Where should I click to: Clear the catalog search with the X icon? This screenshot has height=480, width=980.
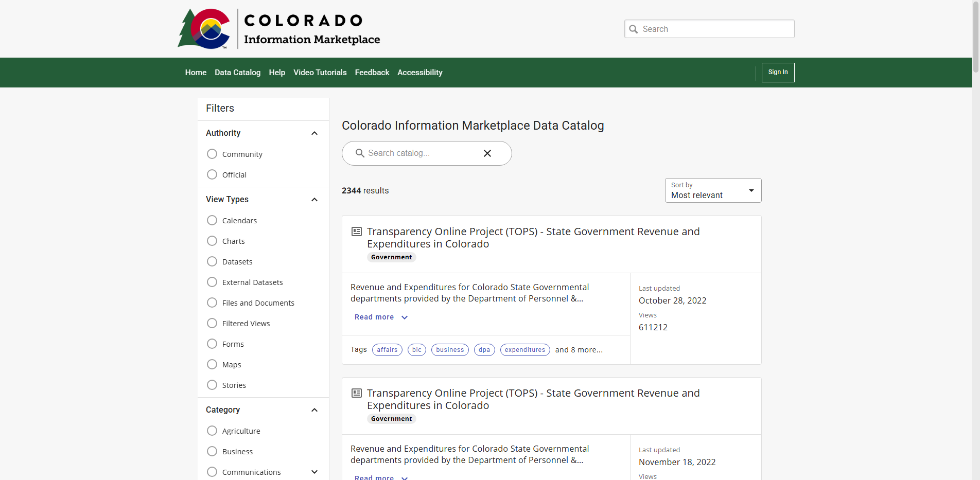point(487,153)
